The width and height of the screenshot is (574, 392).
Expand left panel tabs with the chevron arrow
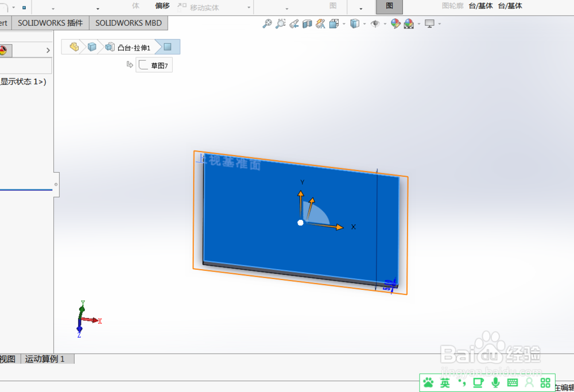point(48,50)
